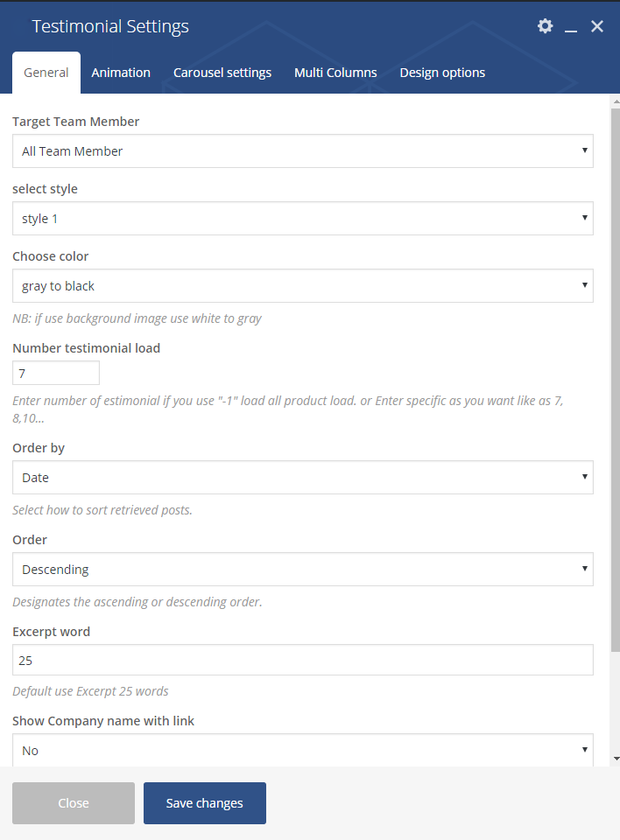This screenshot has height=840, width=620.
Task: Switch to the Animation tab
Action: [x=121, y=73]
